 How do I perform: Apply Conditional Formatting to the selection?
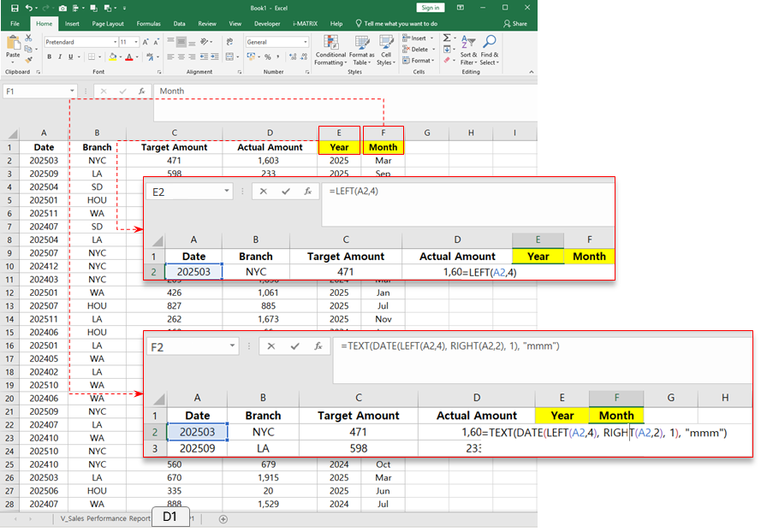pyautogui.click(x=330, y=53)
